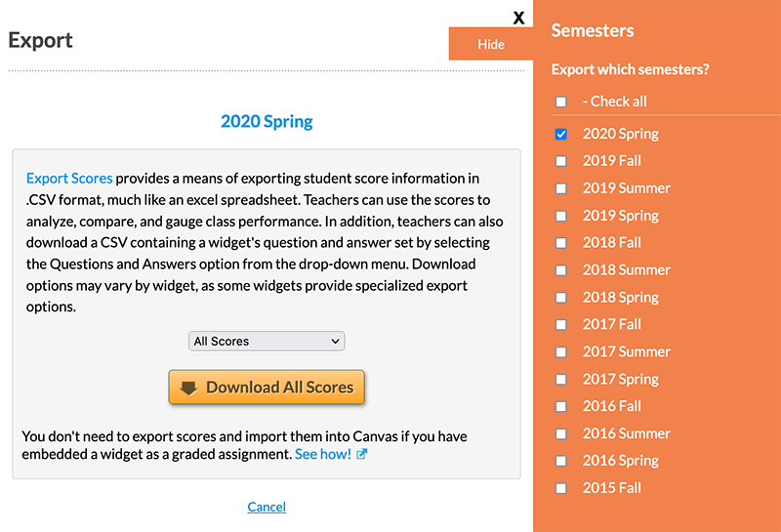The height and width of the screenshot is (532, 781).
Task: Hide the Semesters panel
Action: [491, 44]
